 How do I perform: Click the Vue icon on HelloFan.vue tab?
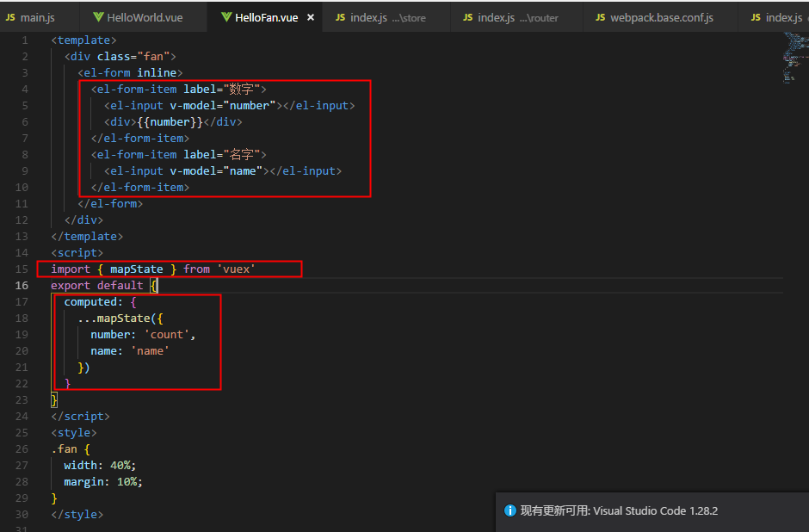click(x=226, y=17)
